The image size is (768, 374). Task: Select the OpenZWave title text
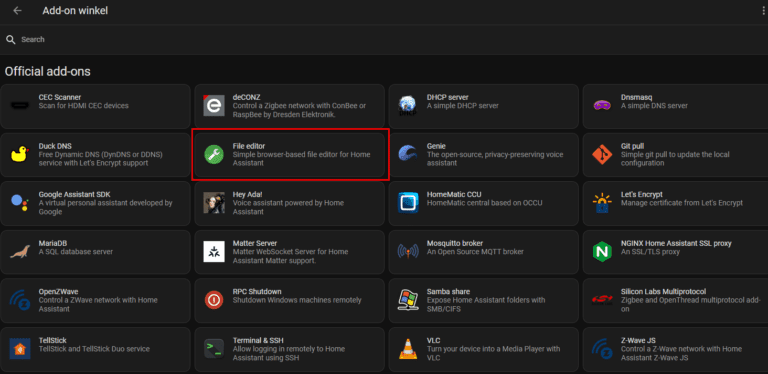(58, 292)
